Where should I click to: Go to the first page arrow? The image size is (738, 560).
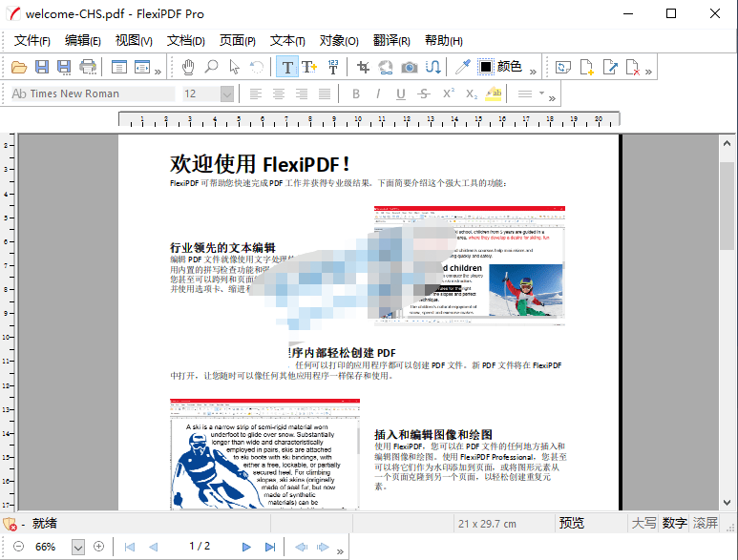pyautogui.click(x=130, y=547)
